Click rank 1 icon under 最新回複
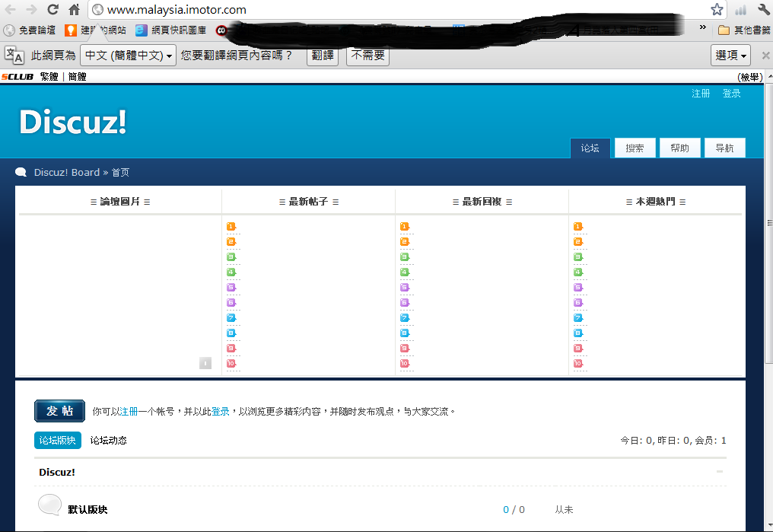 coord(405,226)
